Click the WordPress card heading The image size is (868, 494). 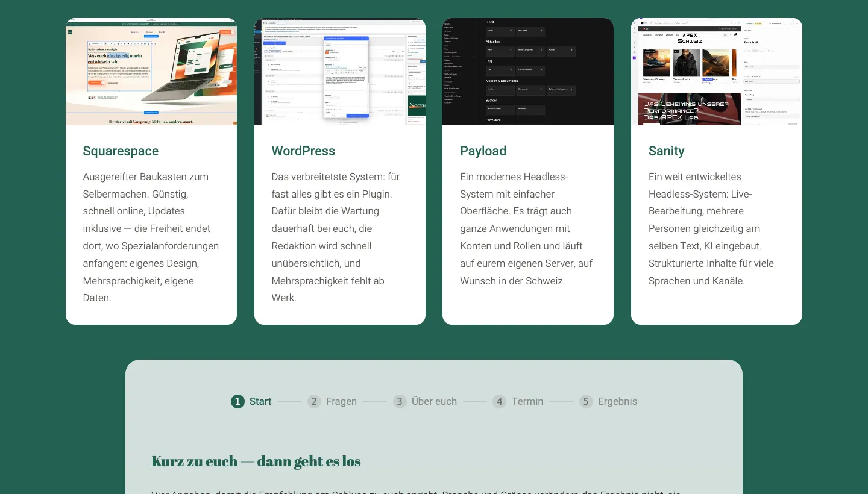303,151
